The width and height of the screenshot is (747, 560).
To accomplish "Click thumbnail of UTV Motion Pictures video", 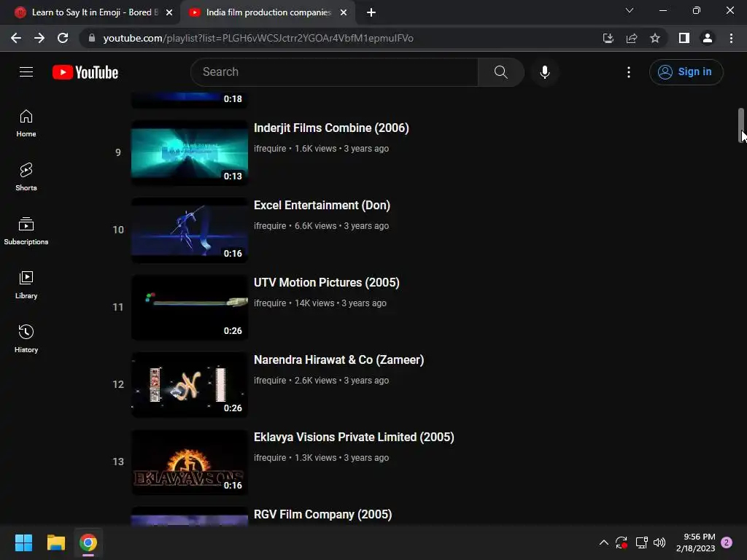I will pos(190,307).
